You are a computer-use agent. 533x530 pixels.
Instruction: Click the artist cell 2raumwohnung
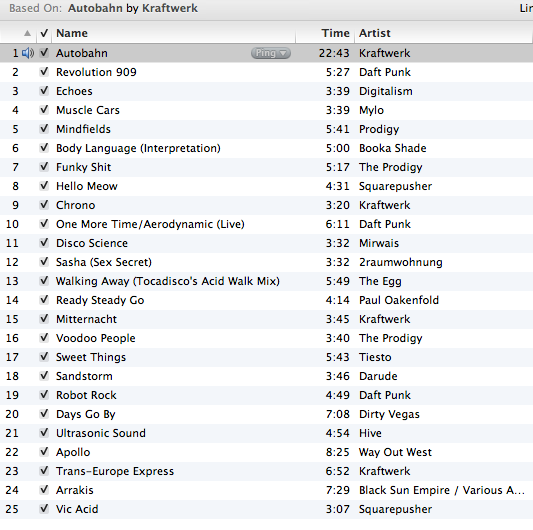pos(401,262)
